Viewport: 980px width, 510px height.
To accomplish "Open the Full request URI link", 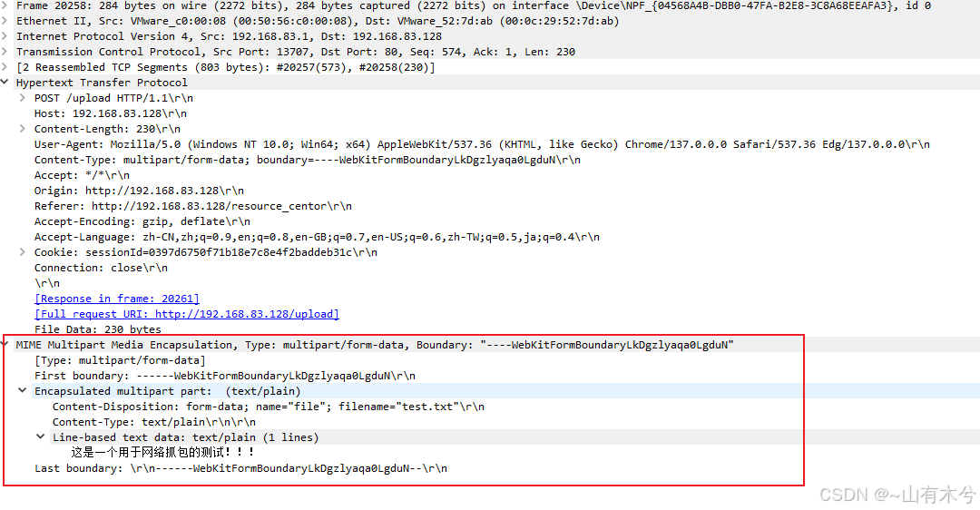I will [186, 314].
